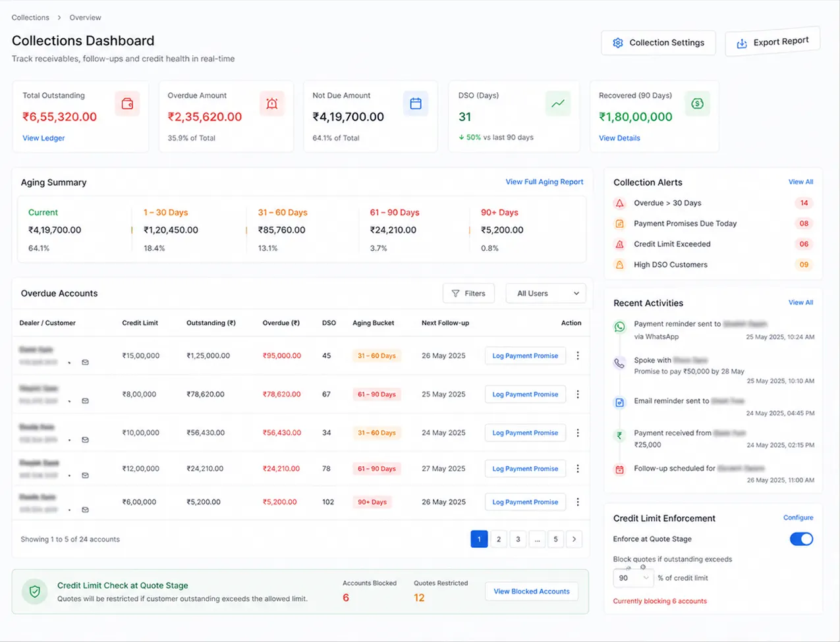Click the 1 – 30 Days amount ₹1,20,450.00

click(x=171, y=230)
